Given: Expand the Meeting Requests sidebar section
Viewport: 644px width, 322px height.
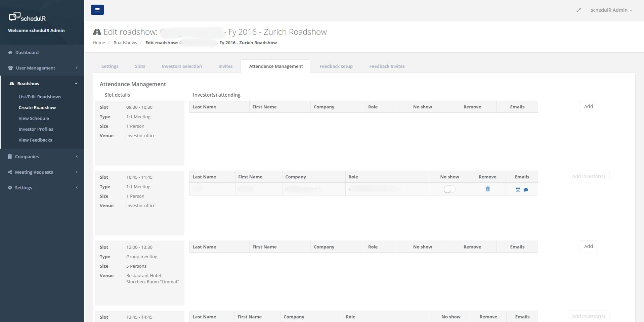Looking at the screenshot, I should coord(34,172).
